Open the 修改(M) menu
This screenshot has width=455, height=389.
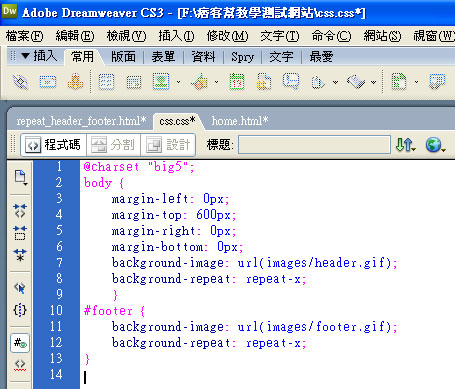click(x=227, y=36)
